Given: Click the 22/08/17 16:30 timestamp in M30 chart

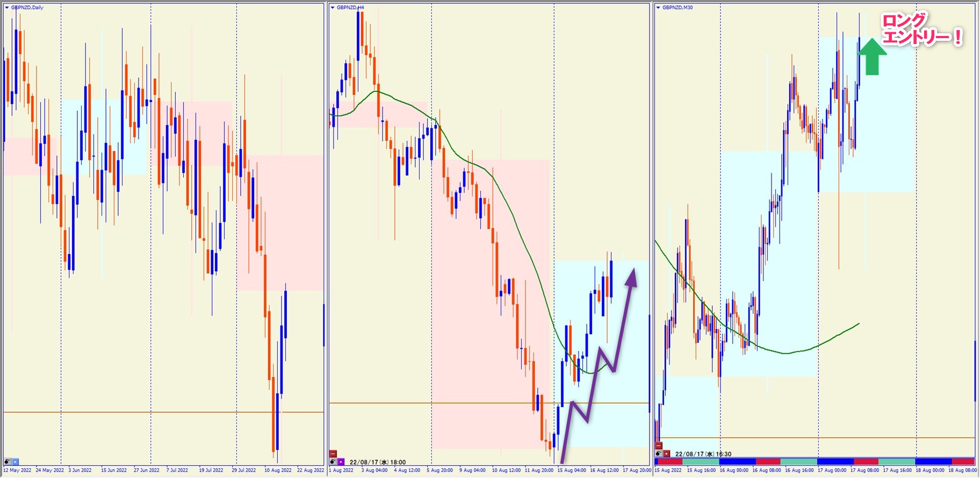Looking at the screenshot, I should [703, 454].
